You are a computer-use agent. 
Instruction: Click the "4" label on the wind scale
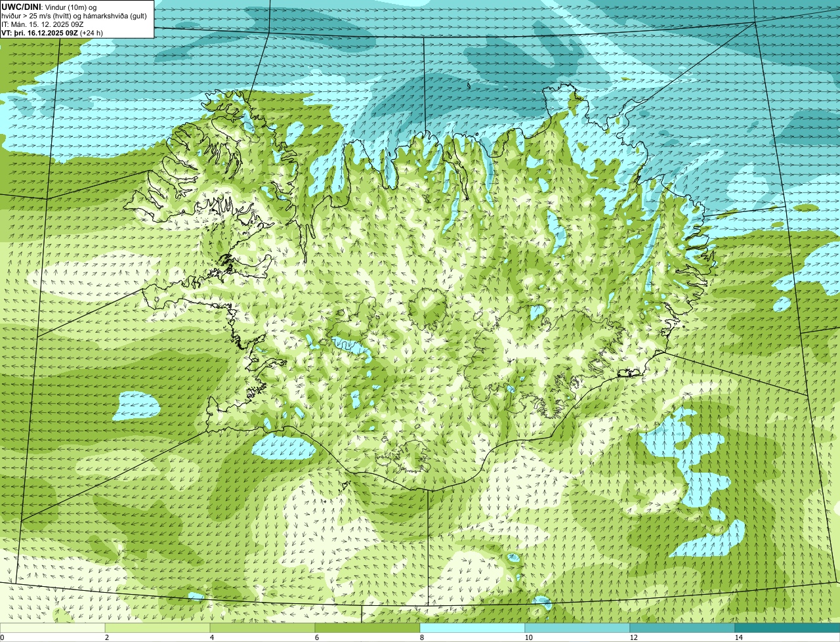211,637
